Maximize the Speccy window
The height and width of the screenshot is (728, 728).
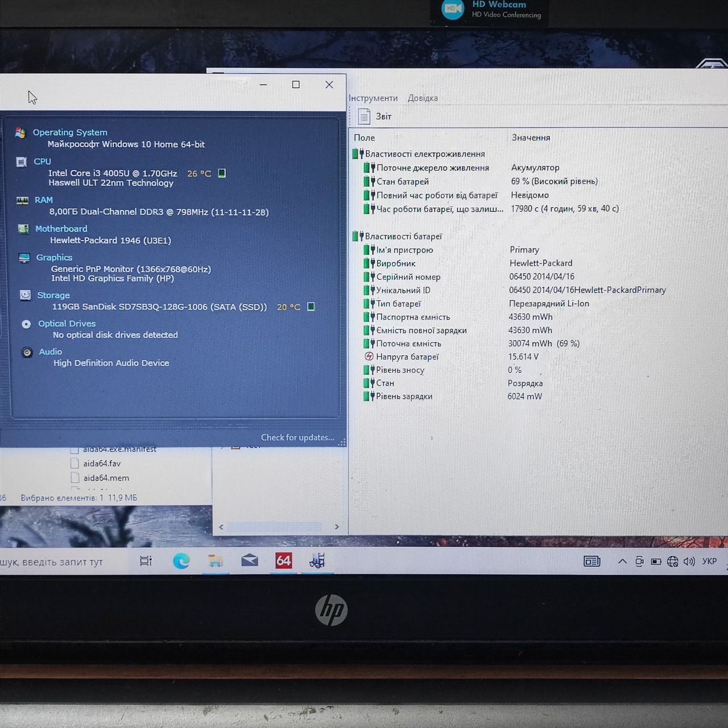[296, 85]
